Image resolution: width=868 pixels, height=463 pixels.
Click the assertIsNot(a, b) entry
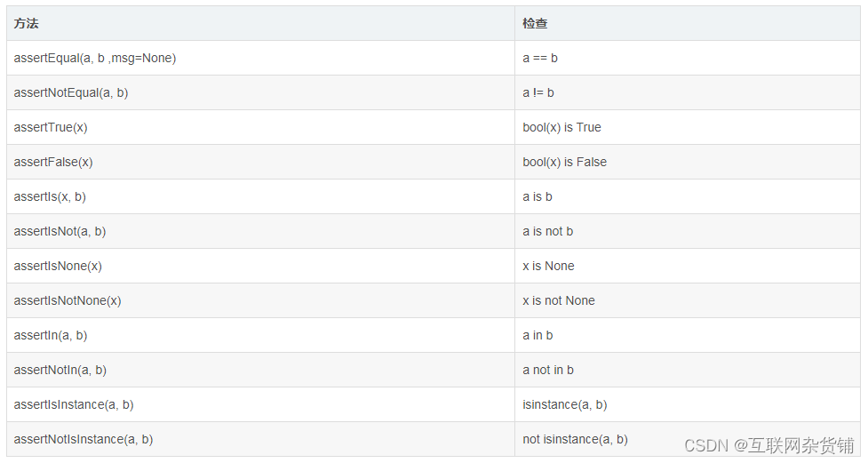coord(60,231)
